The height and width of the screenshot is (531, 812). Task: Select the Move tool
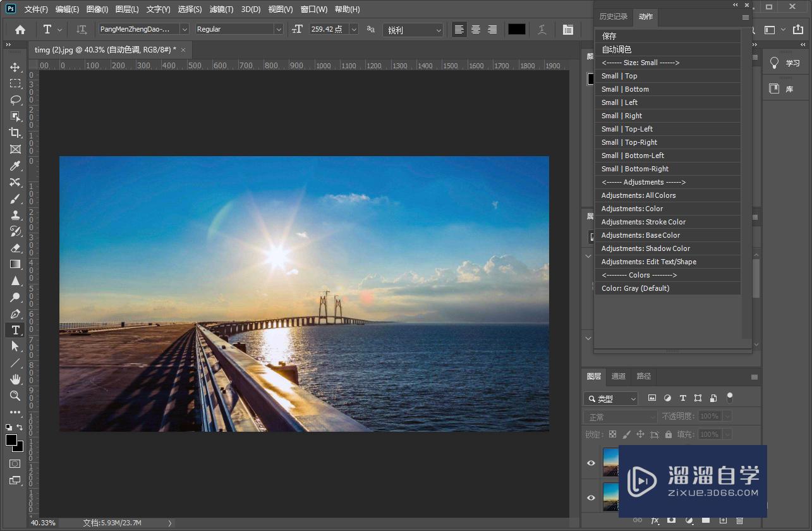coord(15,67)
